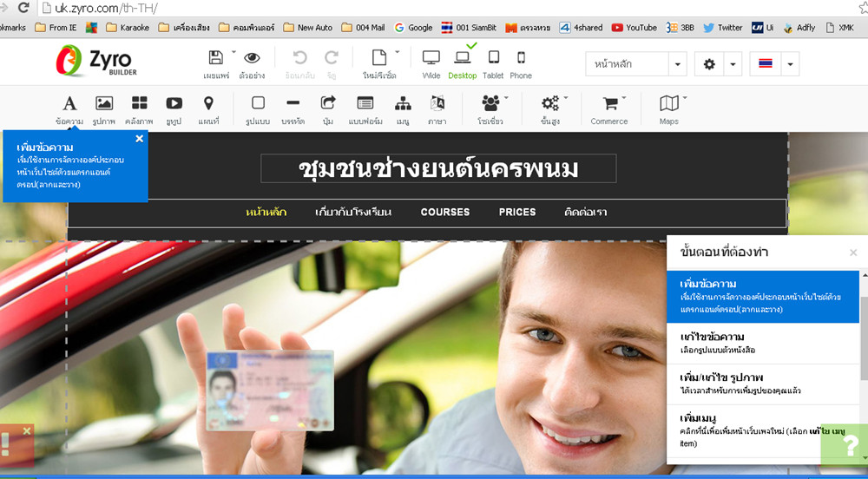The image size is (868, 479).
Task: Open the From IE bookmarks folder
Action: tap(56, 28)
